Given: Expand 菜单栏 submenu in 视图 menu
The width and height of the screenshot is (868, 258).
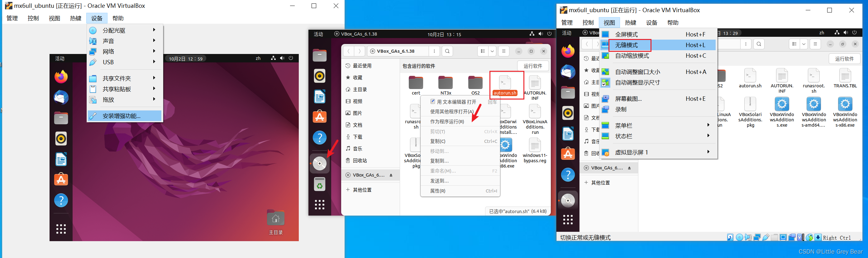Looking at the screenshot, I should pyautogui.click(x=658, y=125).
